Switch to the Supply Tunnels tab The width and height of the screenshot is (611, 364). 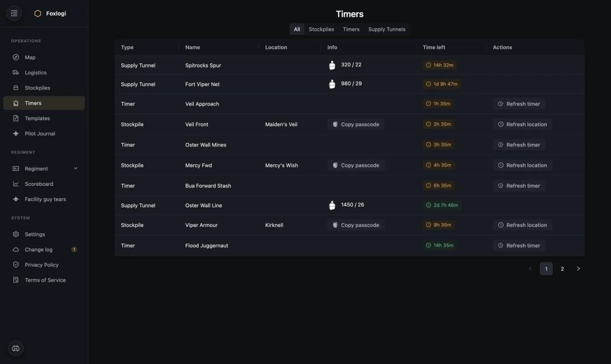387,29
